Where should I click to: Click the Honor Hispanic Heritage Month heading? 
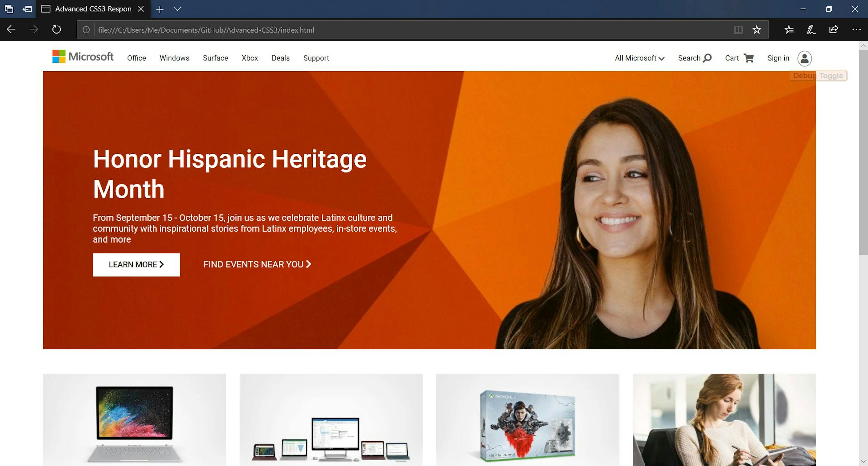coord(230,174)
